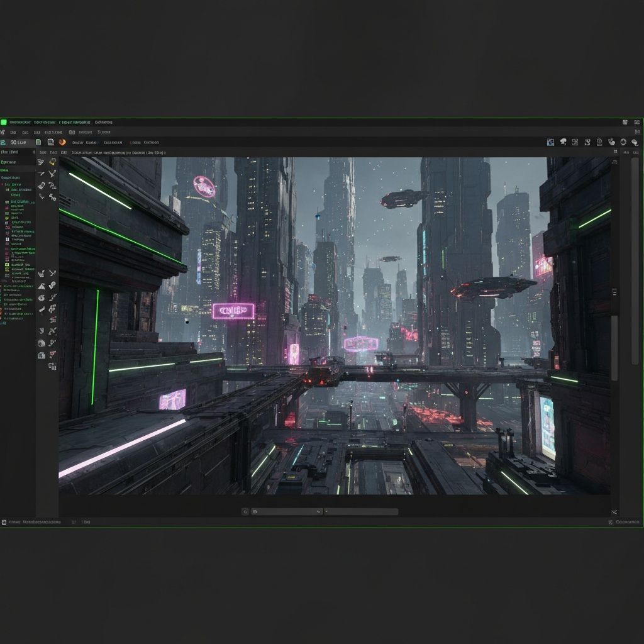Click the circular icon second from right in top-right toolbar
644x644 pixels.
pos(623,142)
